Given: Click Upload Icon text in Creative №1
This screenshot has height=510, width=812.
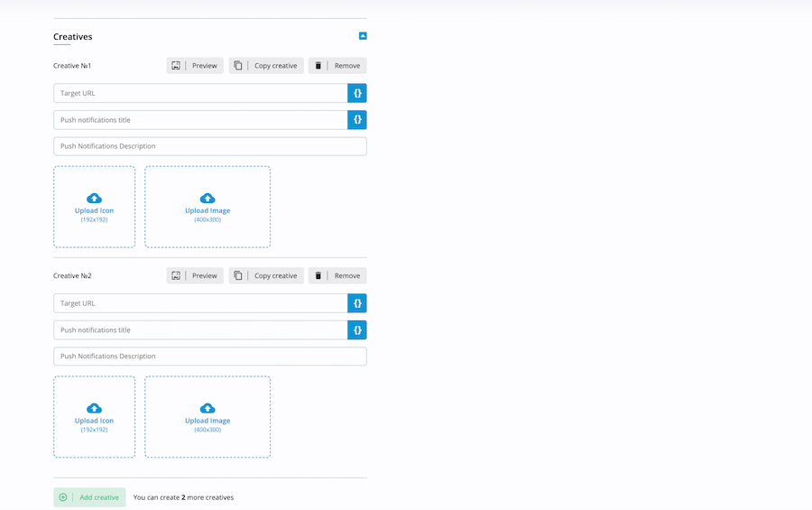Looking at the screenshot, I should (94, 210).
